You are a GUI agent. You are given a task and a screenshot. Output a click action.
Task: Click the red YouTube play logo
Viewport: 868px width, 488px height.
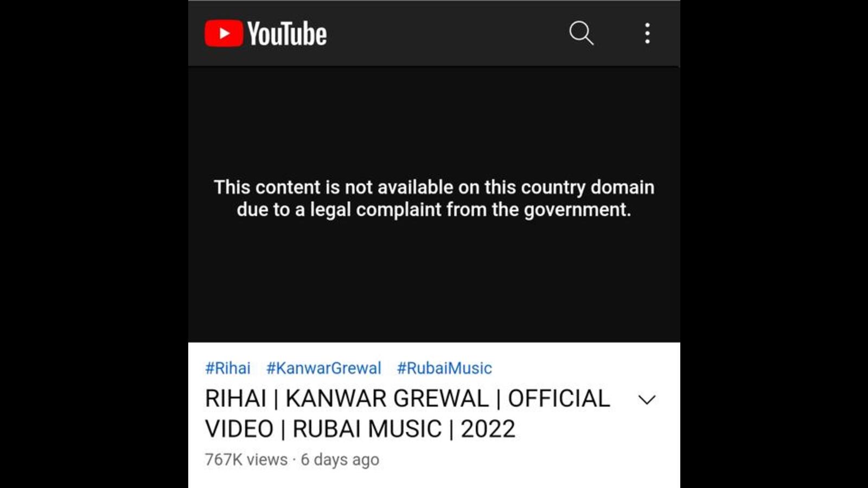tap(224, 33)
